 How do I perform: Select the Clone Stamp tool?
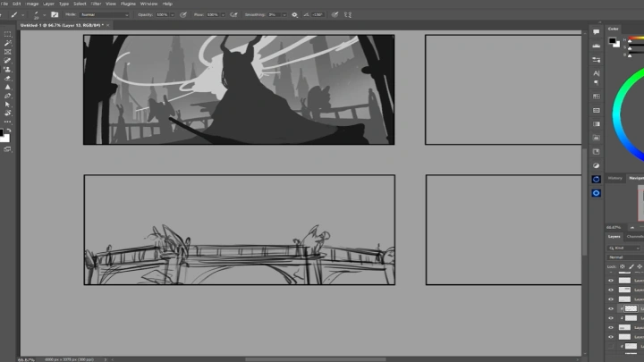click(x=7, y=70)
